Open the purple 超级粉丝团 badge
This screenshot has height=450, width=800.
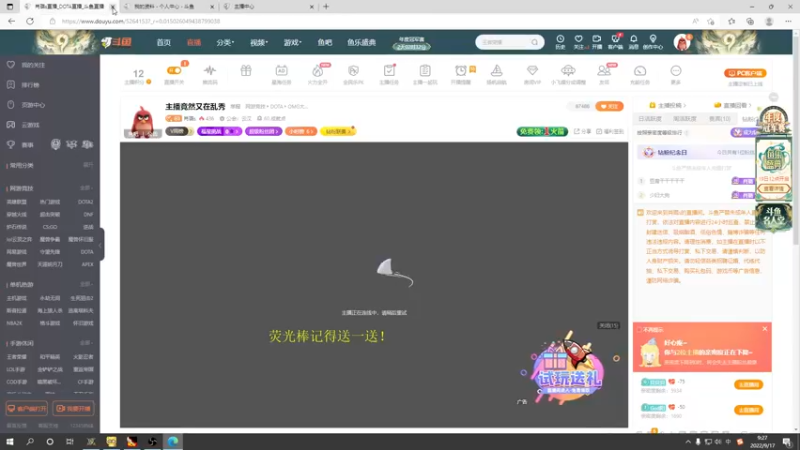[x=263, y=131]
